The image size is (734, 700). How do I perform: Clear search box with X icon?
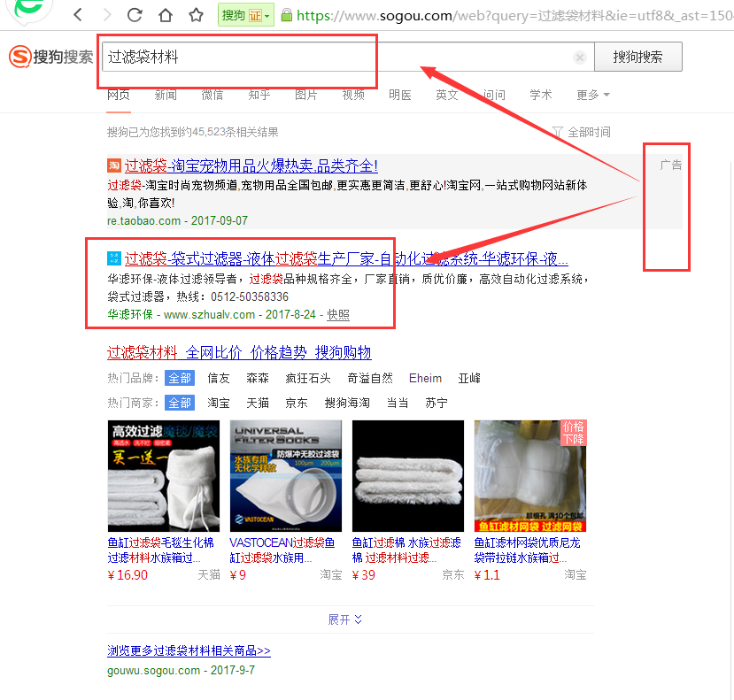pos(580,58)
